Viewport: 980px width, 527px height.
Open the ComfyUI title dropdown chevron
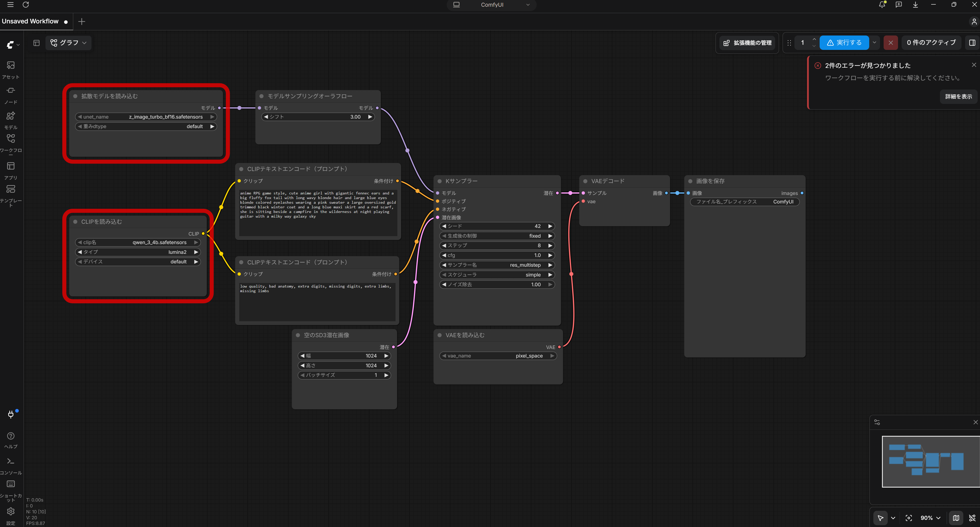pos(528,5)
